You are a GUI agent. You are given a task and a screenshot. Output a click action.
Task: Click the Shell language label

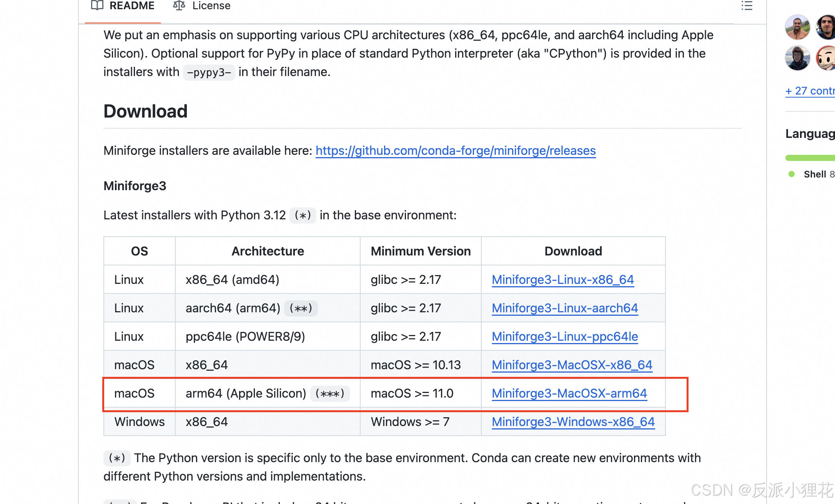(x=815, y=174)
